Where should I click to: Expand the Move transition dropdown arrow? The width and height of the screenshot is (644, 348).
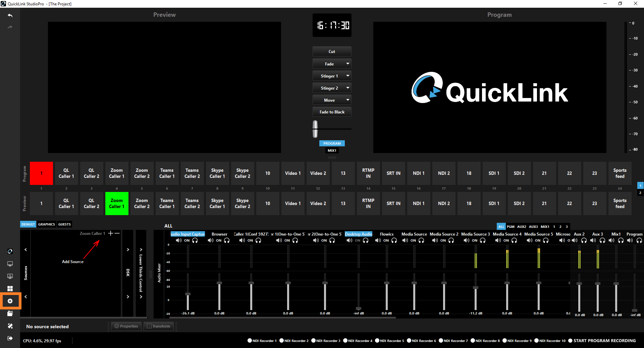click(x=347, y=100)
